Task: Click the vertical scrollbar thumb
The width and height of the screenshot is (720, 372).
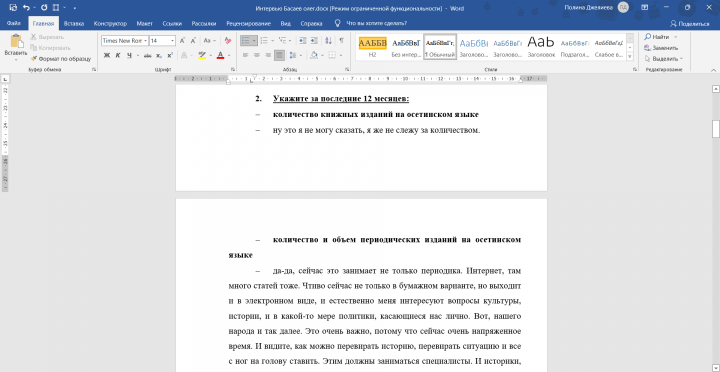Action: click(715, 129)
